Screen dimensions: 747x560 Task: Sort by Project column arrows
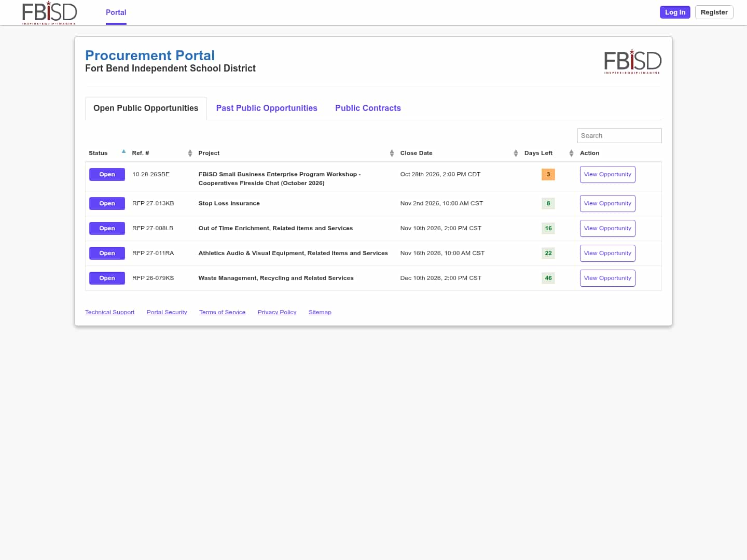(392, 153)
